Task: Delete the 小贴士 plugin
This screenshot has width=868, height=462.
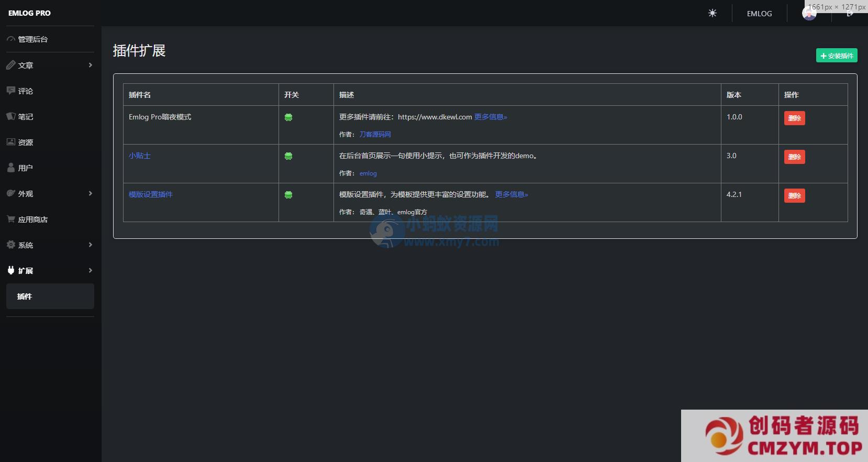Action: pyautogui.click(x=794, y=157)
